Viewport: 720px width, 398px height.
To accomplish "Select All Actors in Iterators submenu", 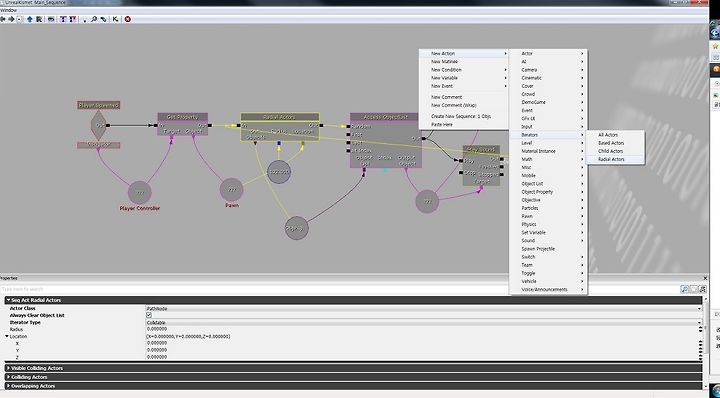I will (x=615, y=135).
